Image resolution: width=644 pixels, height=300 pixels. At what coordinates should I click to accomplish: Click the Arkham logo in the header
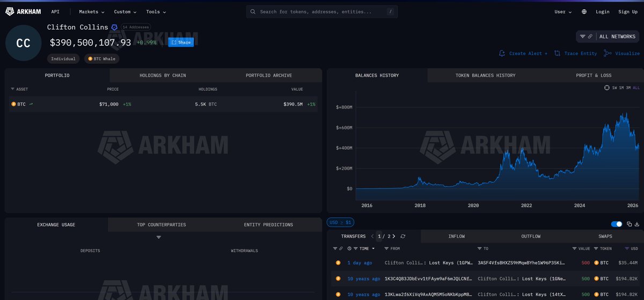point(23,11)
